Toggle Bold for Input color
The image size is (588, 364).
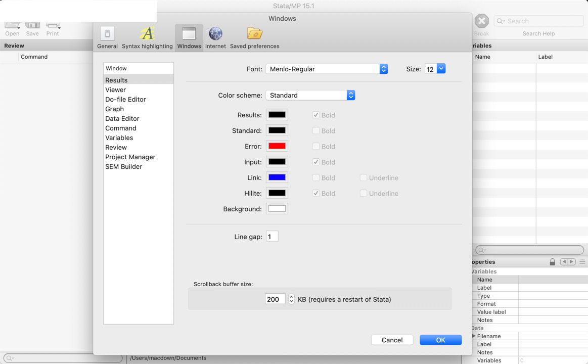click(316, 162)
